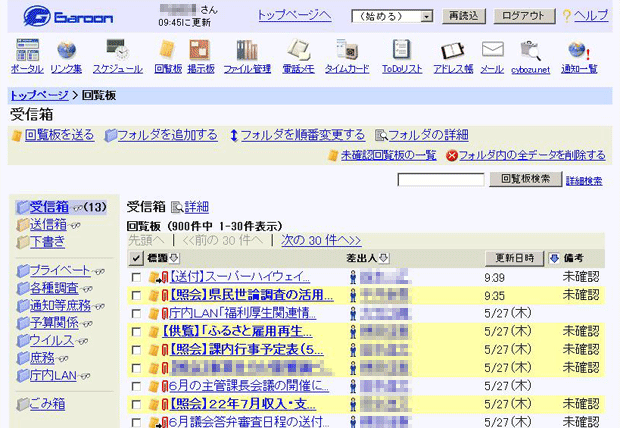Click the red delete icon for フォルダ内の全データを削除する
This screenshot has width=620, height=428.
point(452,155)
